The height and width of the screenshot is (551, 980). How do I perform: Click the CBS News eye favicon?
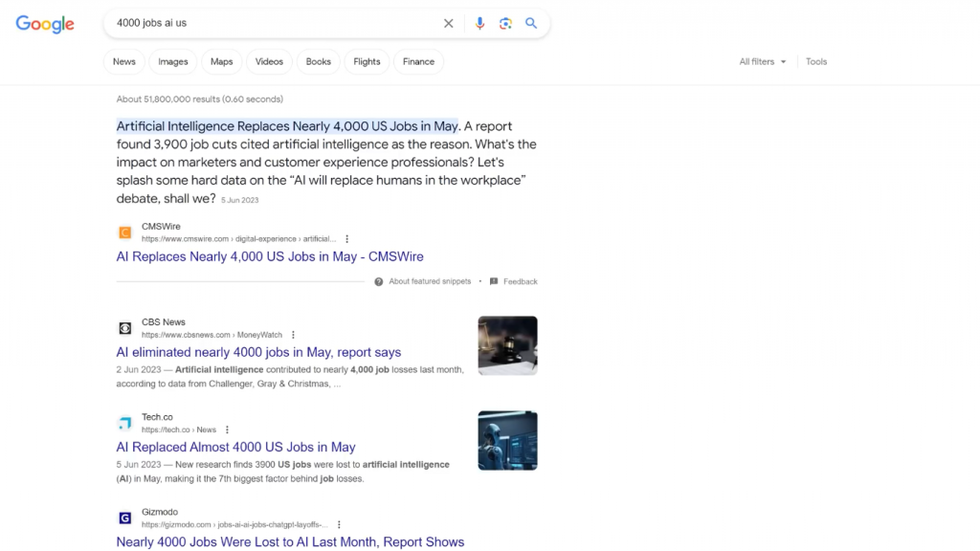click(x=125, y=328)
